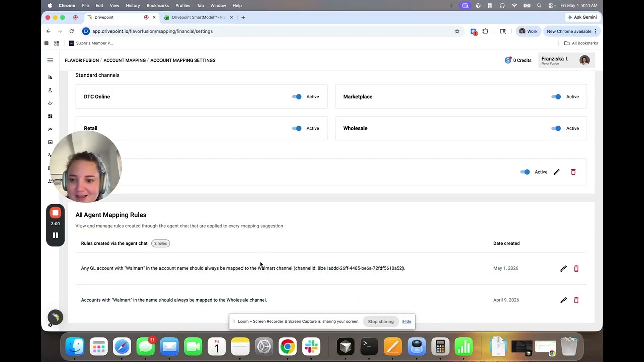The height and width of the screenshot is (362, 644).
Task: Close the Drivepoint SmartModel tab
Action: point(231,17)
